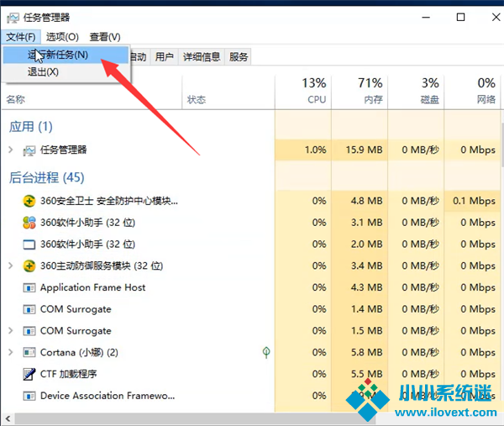The image size is (504, 426).
Task: Click the 任务管理器 app row icon
Action: [29, 150]
